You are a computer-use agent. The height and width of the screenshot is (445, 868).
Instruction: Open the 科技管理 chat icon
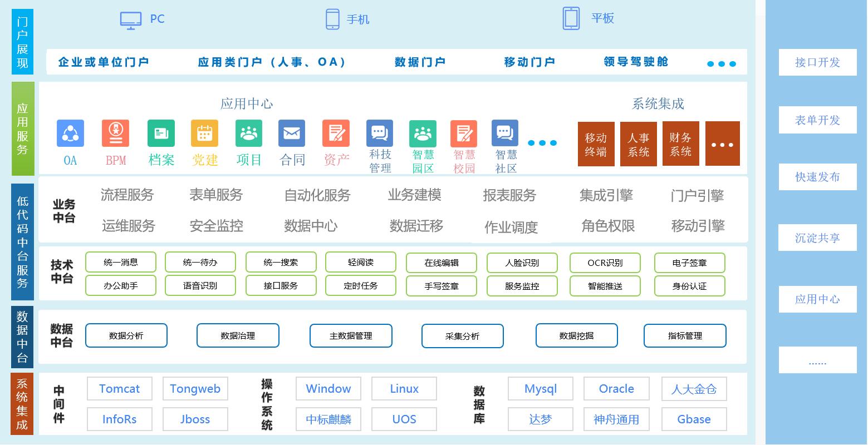pyautogui.click(x=380, y=133)
